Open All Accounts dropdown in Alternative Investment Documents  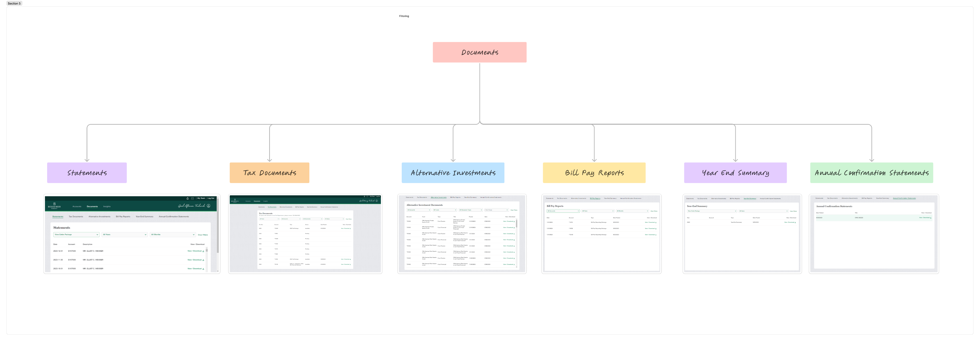coord(418,210)
